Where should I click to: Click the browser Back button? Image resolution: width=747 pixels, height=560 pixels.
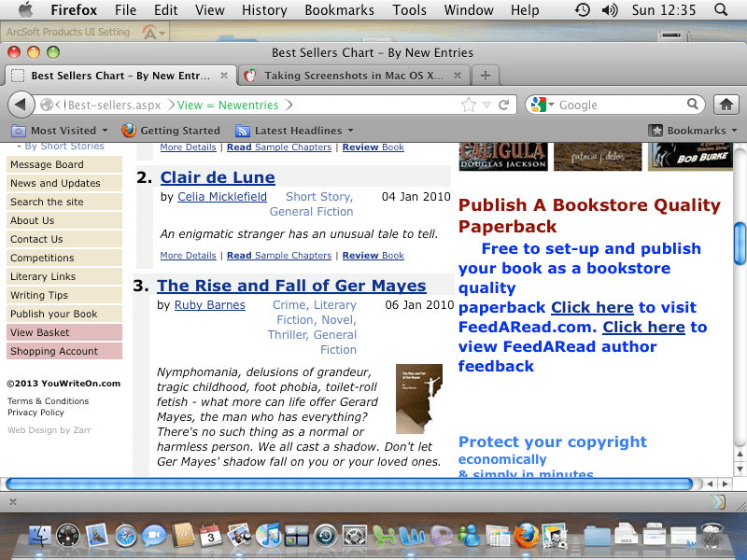tap(21, 105)
